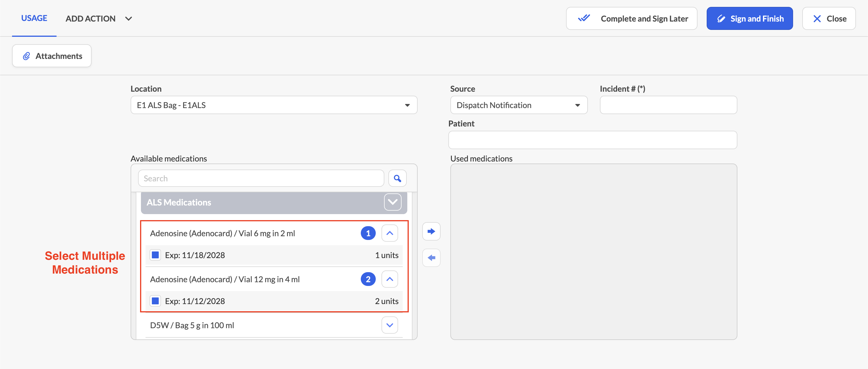
Task: Expand the D5W Bag 5 g row
Action: (x=390, y=325)
